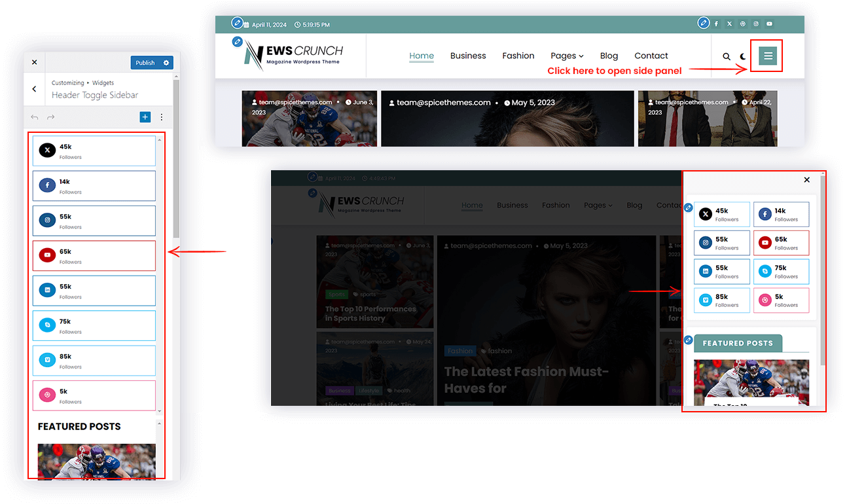
Task: Open side panel with the hamburger menu button
Action: pyautogui.click(x=768, y=56)
